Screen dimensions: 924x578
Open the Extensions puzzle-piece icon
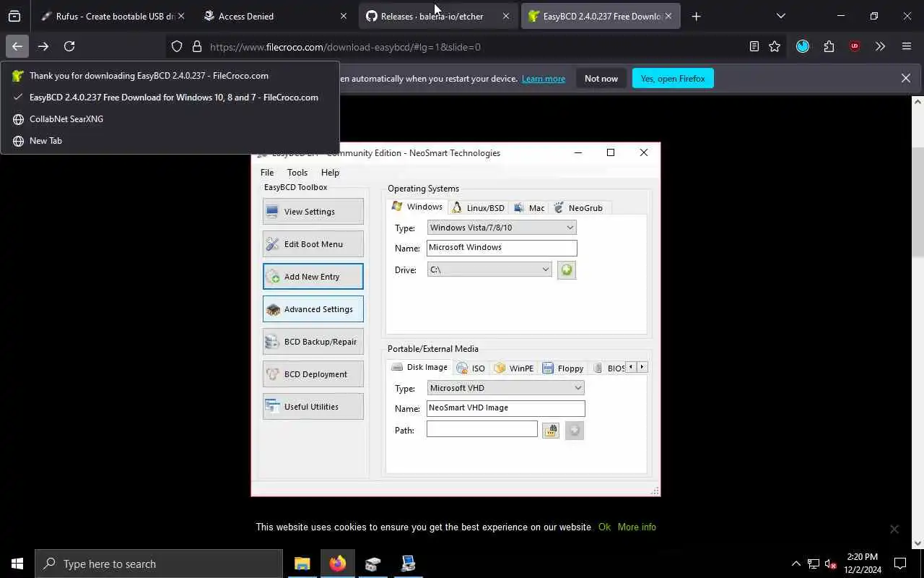[829, 46]
